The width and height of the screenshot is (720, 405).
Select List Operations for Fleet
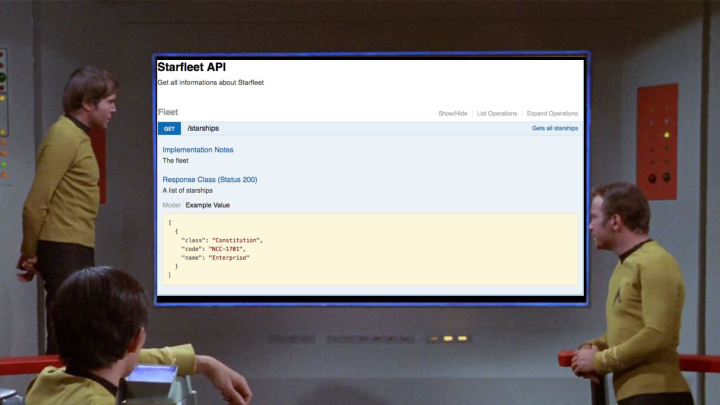click(x=497, y=114)
